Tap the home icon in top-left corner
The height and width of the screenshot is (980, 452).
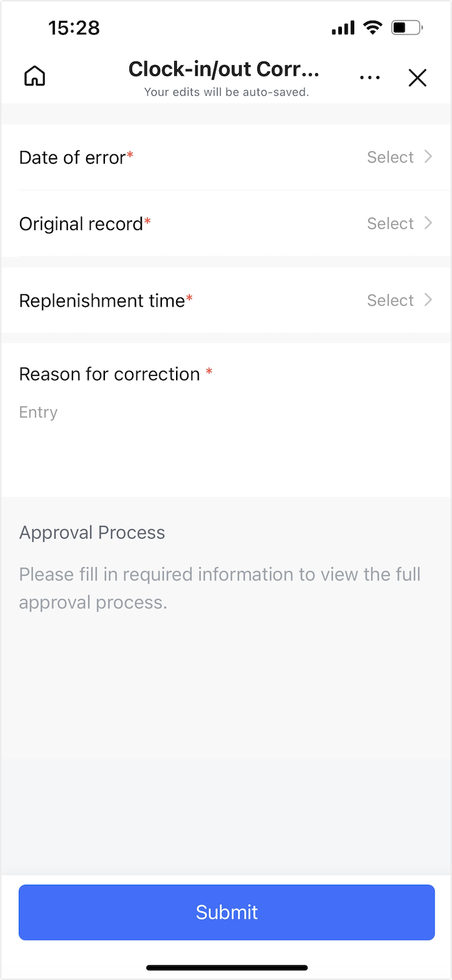pyautogui.click(x=34, y=75)
